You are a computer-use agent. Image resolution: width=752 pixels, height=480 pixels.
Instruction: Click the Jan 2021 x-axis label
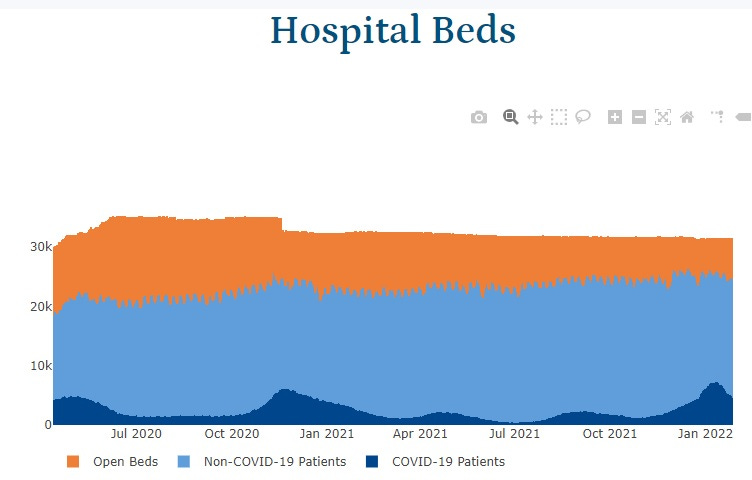click(x=327, y=433)
